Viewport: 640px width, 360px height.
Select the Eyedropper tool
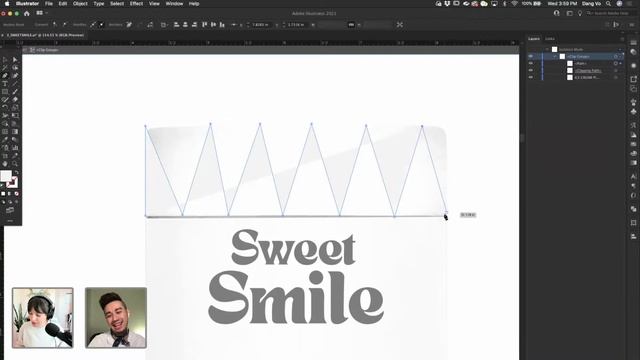pos(5,140)
